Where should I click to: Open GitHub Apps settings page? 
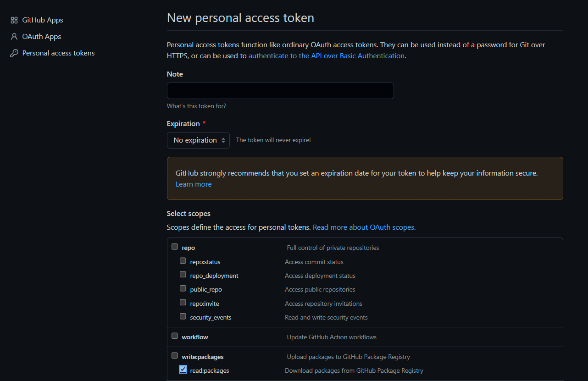tap(43, 20)
